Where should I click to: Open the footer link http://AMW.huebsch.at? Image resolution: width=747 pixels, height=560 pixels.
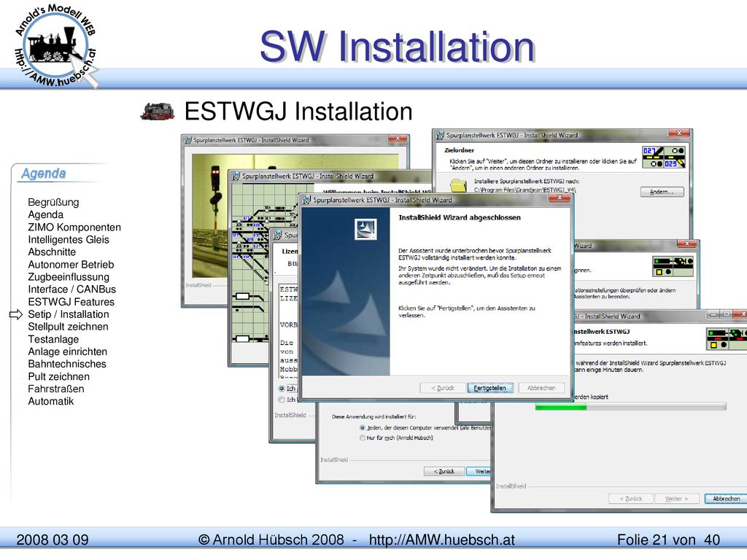441,540
